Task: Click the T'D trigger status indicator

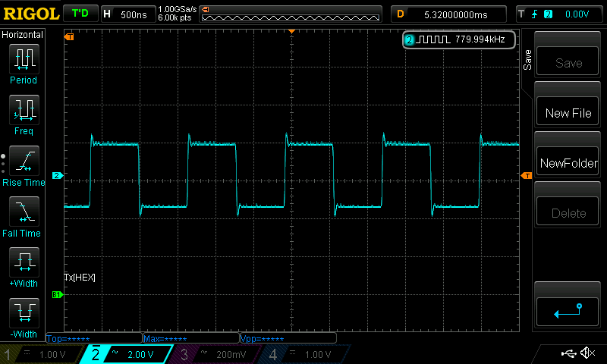Action: [80, 14]
